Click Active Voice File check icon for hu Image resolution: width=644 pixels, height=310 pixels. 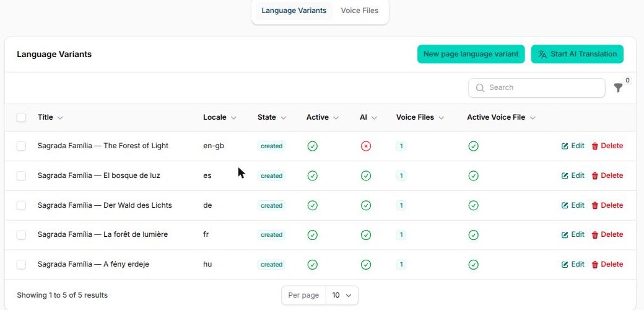[474, 264]
